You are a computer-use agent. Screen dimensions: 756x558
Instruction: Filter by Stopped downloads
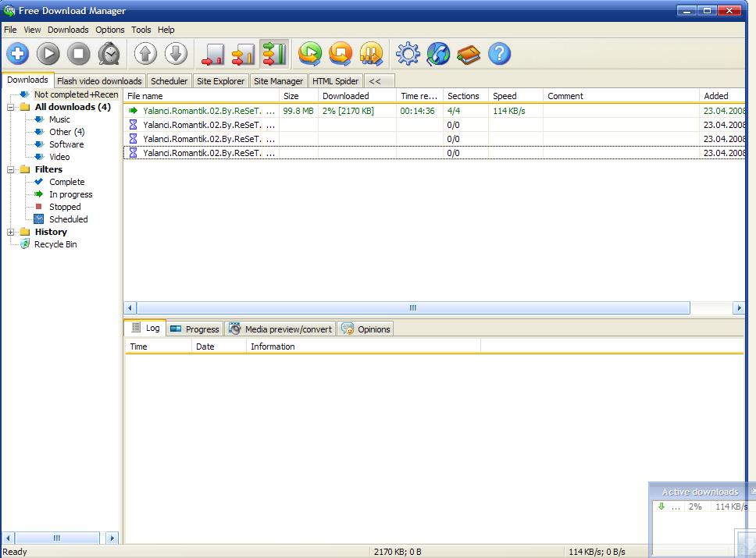[x=65, y=208]
